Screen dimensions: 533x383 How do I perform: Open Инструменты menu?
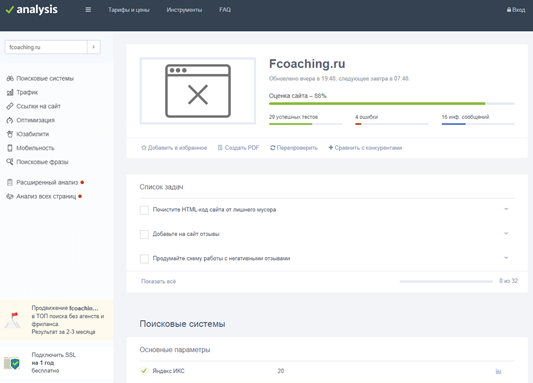(x=184, y=10)
